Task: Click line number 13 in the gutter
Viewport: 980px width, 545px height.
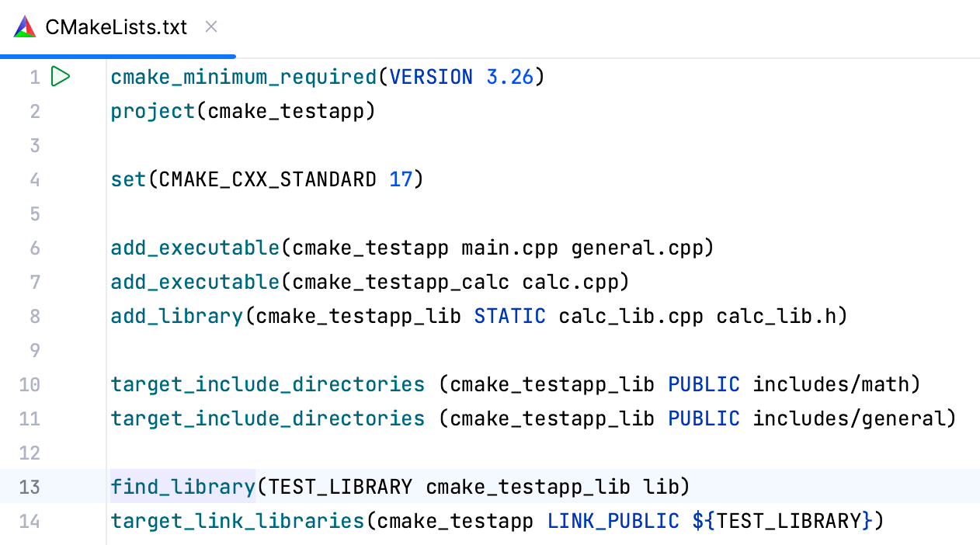Action: pyautogui.click(x=30, y=487)
